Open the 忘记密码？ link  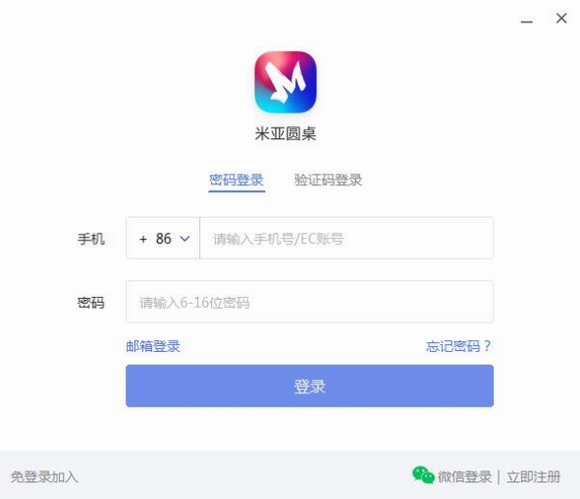click(458, 346)
